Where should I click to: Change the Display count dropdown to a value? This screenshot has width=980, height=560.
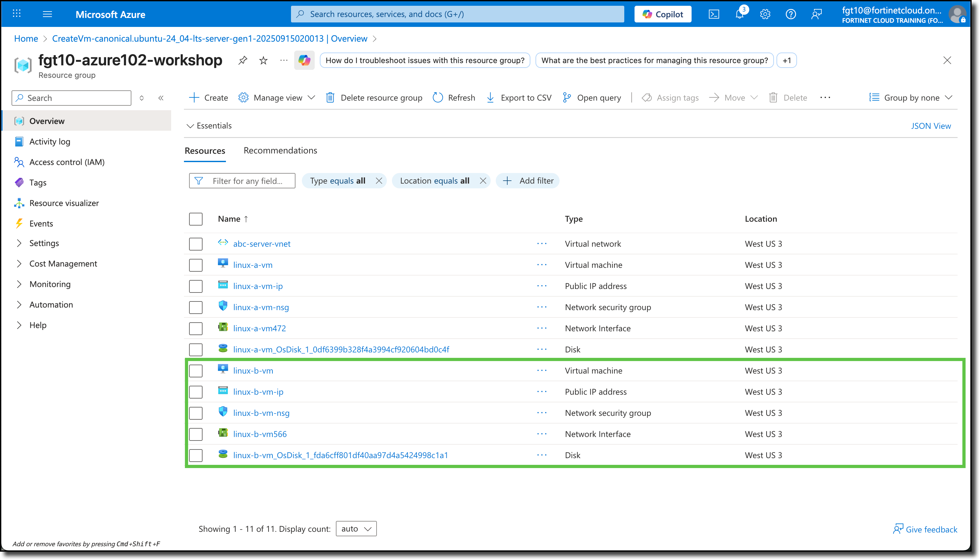tap(355, 529)
